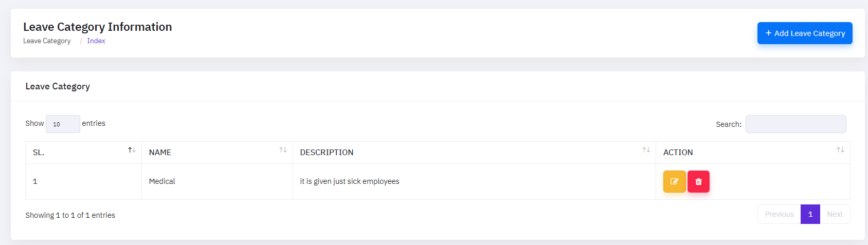Click the SL. column header
868x245 pixels.
pos(39,153)
